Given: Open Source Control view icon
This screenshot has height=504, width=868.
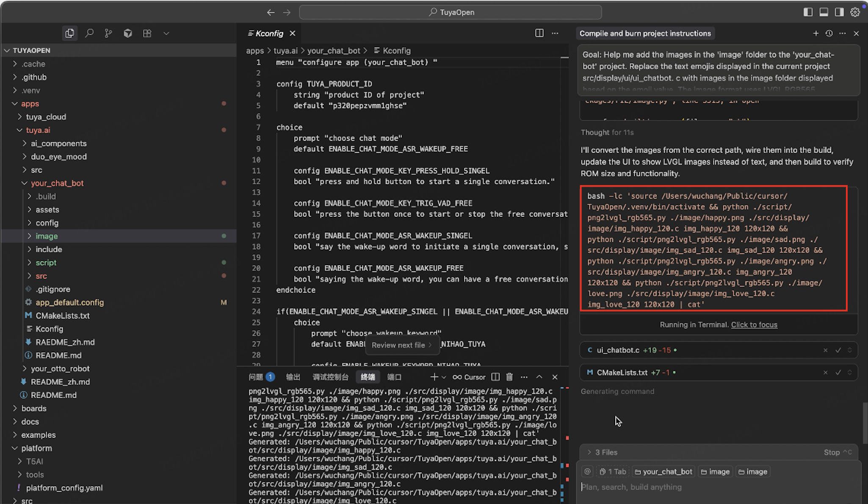Looking at the screenshot, I should coord(108,33).
